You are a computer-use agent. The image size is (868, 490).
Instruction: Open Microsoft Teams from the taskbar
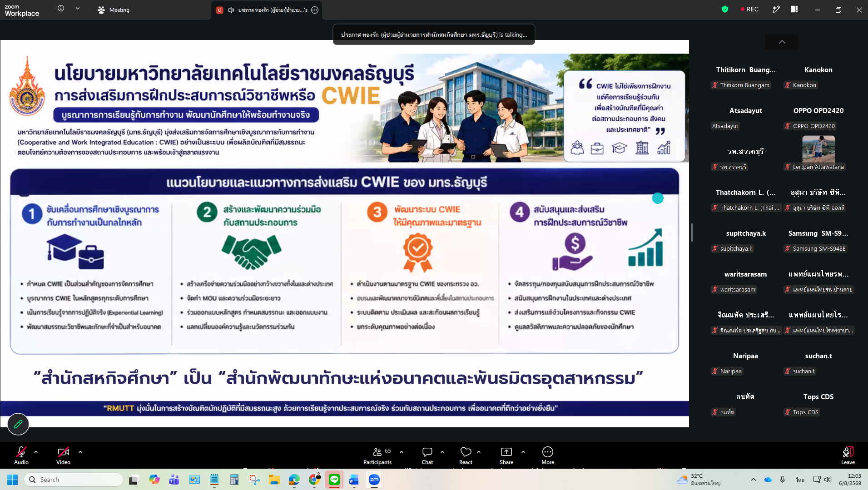click(x=174, y=480)
